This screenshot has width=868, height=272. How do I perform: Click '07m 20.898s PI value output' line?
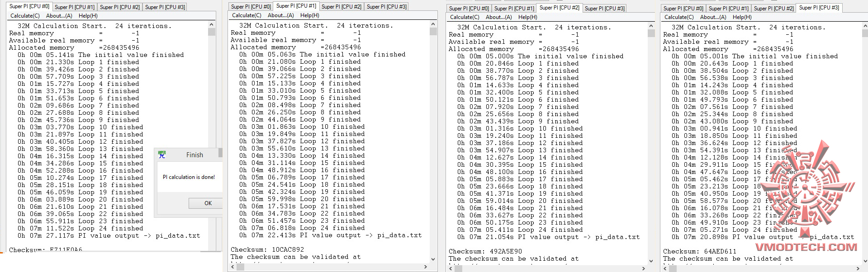point(763,237)
